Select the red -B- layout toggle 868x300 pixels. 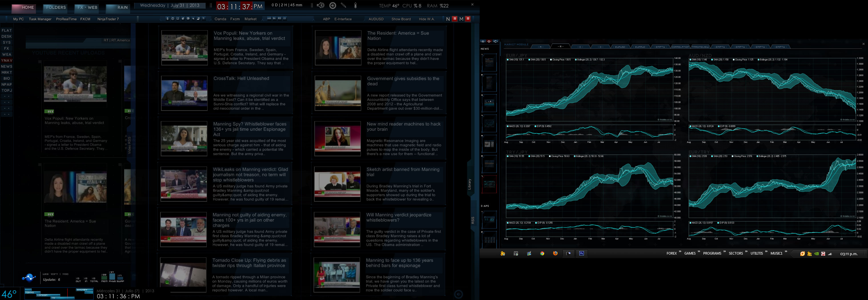click(x=489, y=41)
